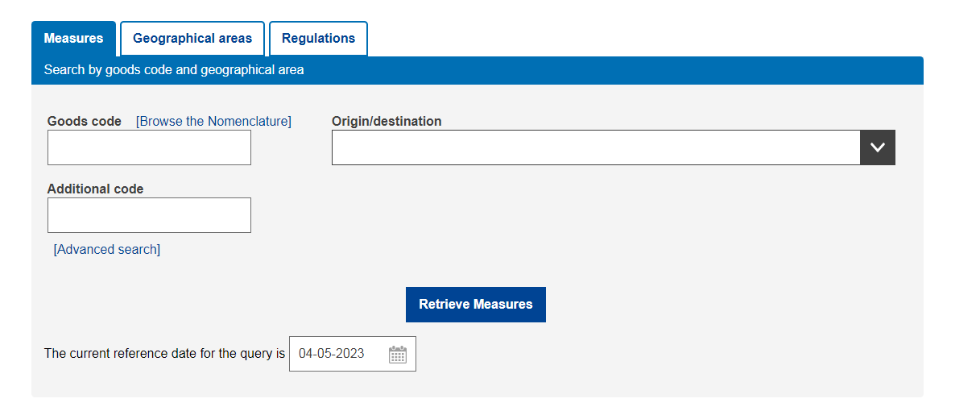
Task: Focus the Goods code text box
Action: click(149, 147)
